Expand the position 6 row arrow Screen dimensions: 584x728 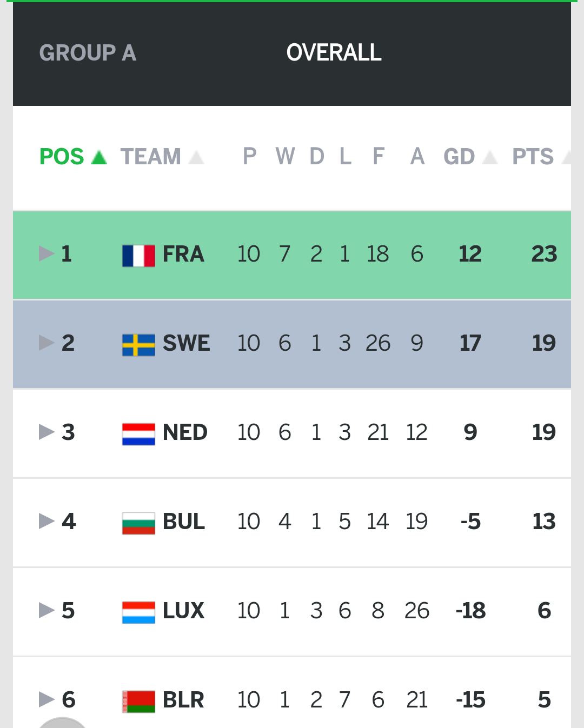[x=47, y=699]
